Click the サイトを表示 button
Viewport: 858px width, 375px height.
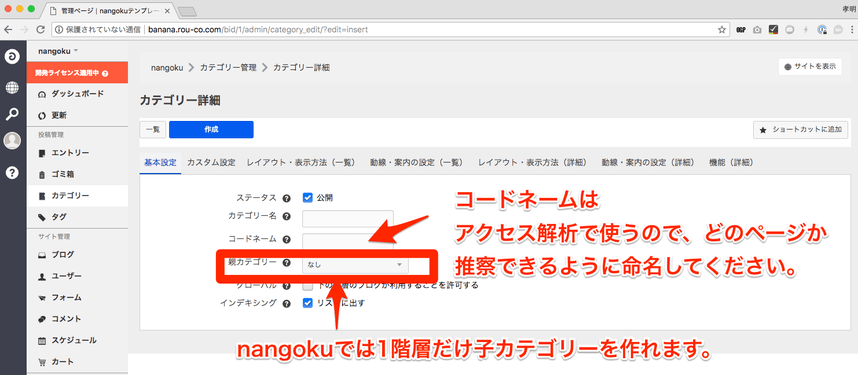pos(810,67)
